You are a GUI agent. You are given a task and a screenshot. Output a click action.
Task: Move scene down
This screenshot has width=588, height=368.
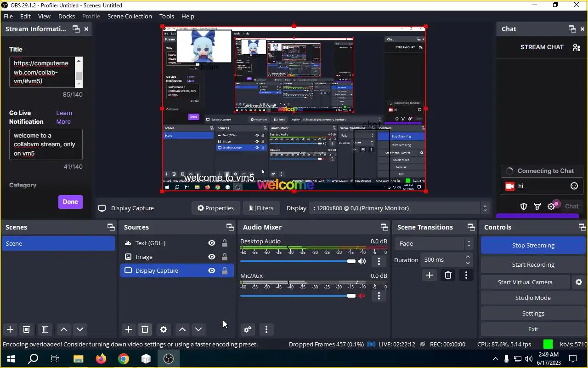(80, 329)
